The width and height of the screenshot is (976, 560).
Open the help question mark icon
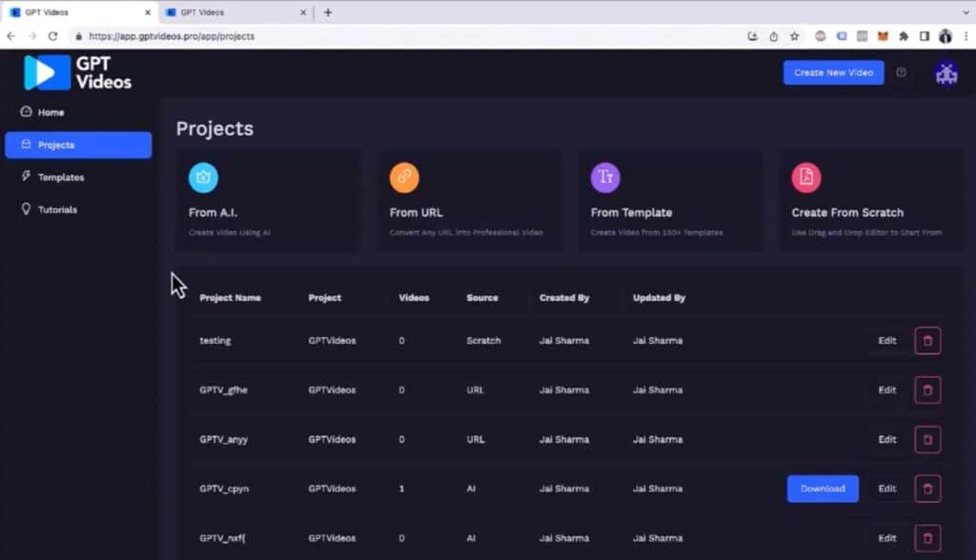(901, 72)
